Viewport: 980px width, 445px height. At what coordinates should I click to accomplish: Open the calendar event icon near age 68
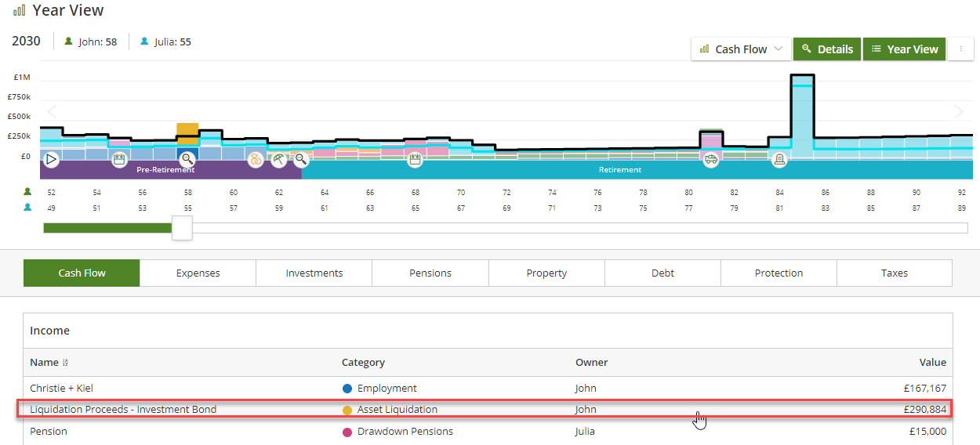[415, 160]
